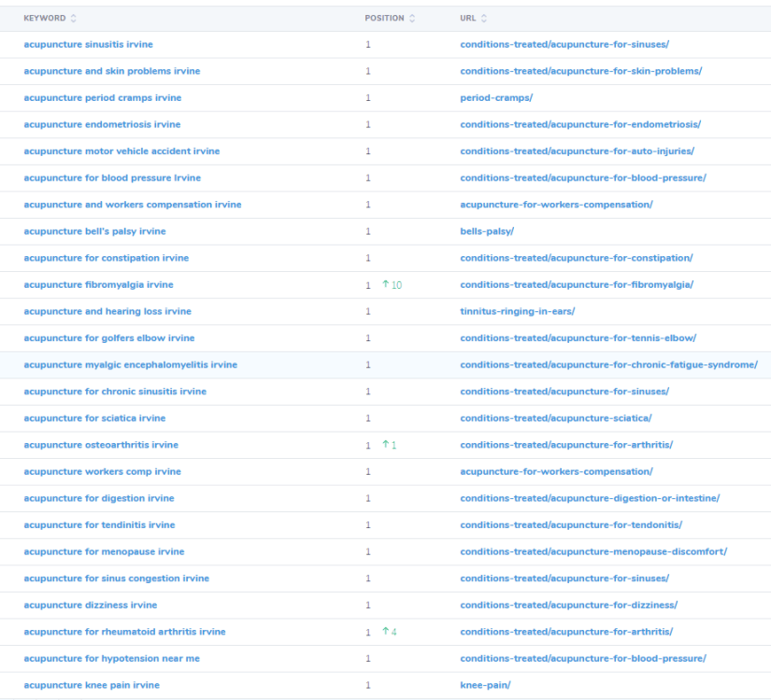Click the POSITION column header label
Screen dimensions: 771x700
tap(384, 18)
